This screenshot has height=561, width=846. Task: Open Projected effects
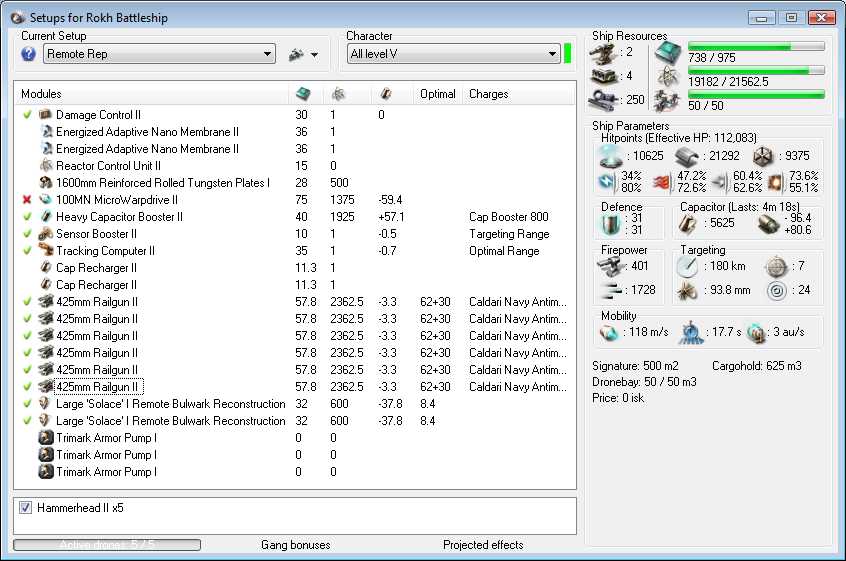point(483,545)
